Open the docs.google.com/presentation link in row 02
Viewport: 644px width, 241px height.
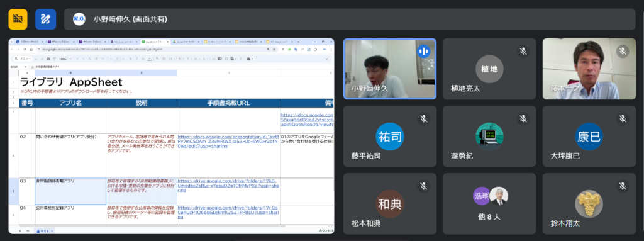[x=228, y=141]
